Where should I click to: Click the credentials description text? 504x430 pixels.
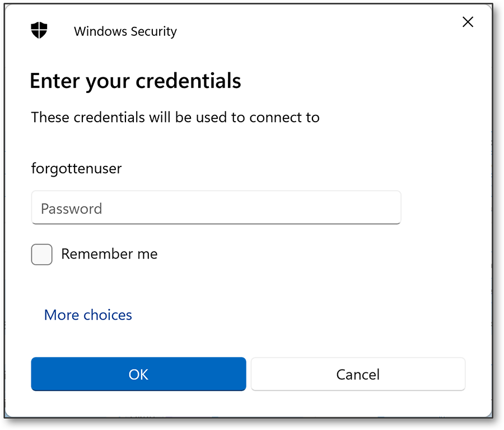(x=175, y=117)
